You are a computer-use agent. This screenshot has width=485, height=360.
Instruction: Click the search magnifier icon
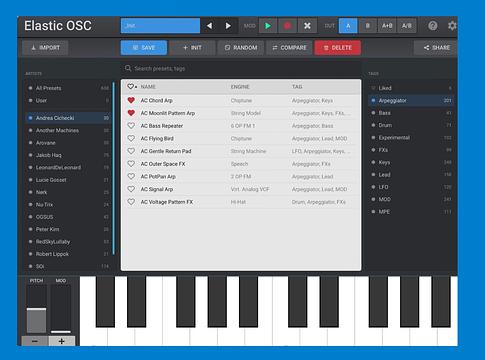pos(128,68)
